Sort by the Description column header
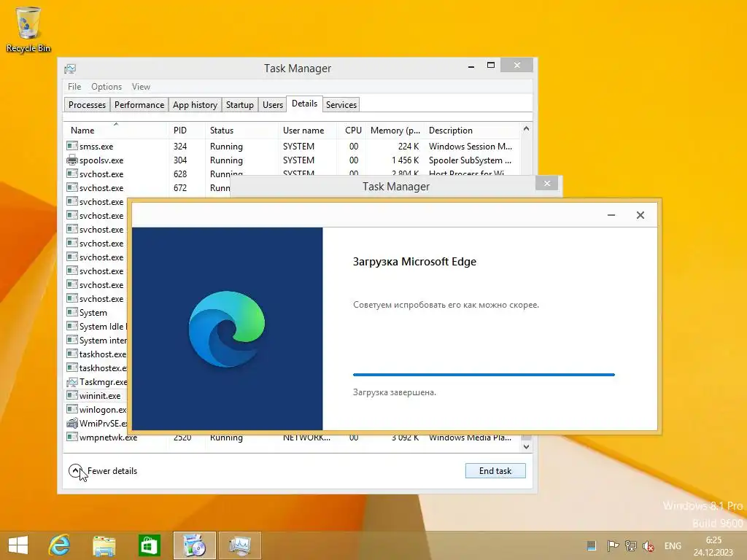Screen dimensions: 747x560 click(x=472, y=130)
